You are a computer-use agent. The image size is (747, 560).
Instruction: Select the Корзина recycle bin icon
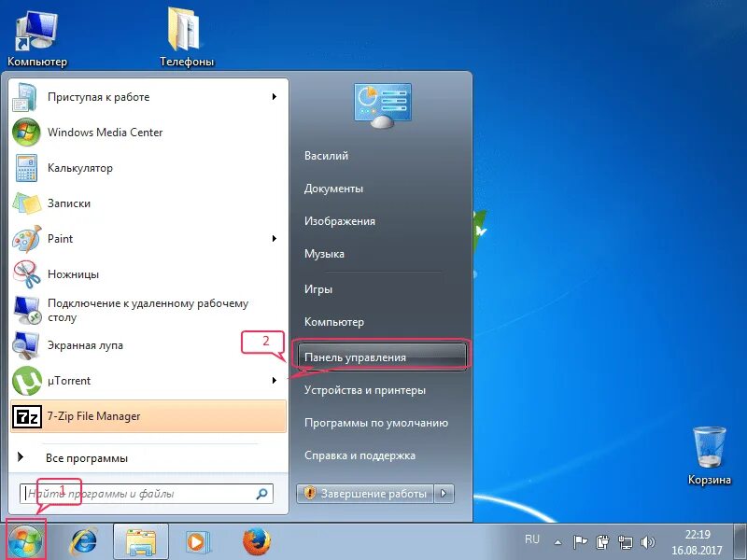[710, 447]
